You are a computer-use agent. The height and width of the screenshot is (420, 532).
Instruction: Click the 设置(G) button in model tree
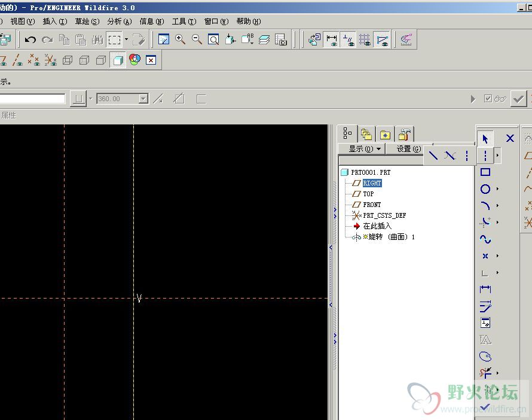409,149
